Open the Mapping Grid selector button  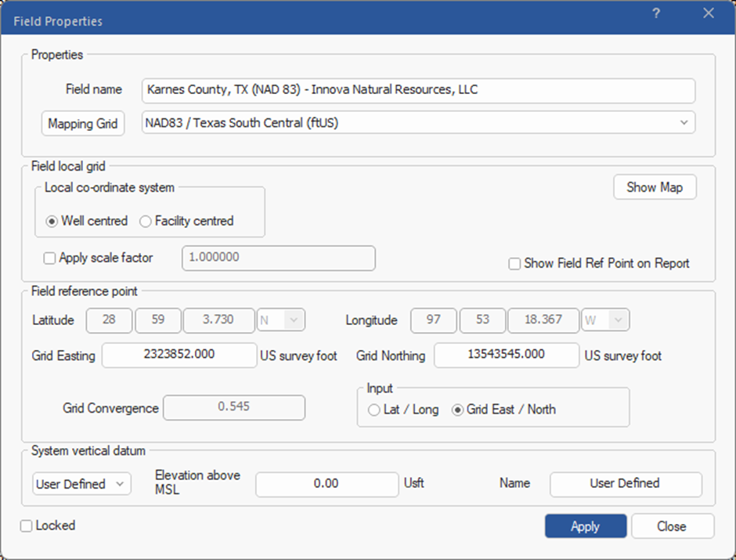tap(82, 124)
